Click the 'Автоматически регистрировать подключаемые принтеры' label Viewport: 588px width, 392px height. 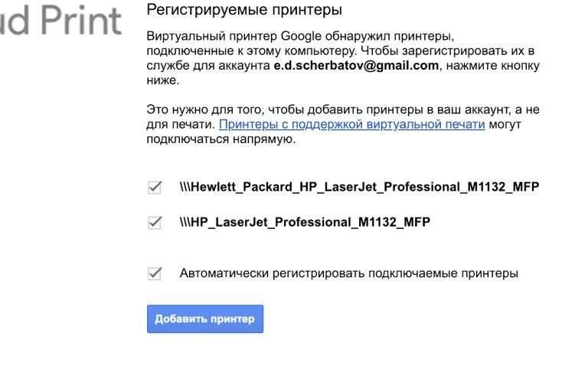(349, 273)
